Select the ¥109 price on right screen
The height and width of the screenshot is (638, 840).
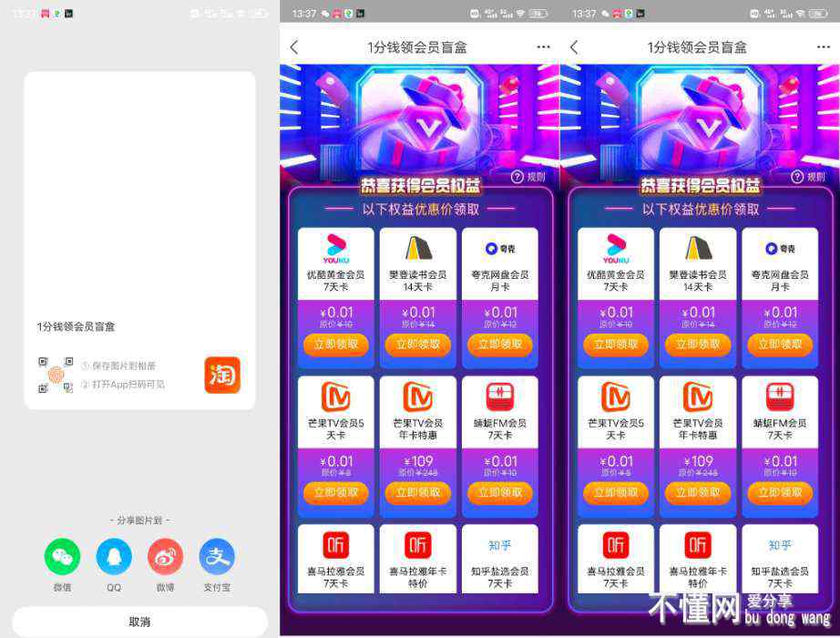pos(699,461)
